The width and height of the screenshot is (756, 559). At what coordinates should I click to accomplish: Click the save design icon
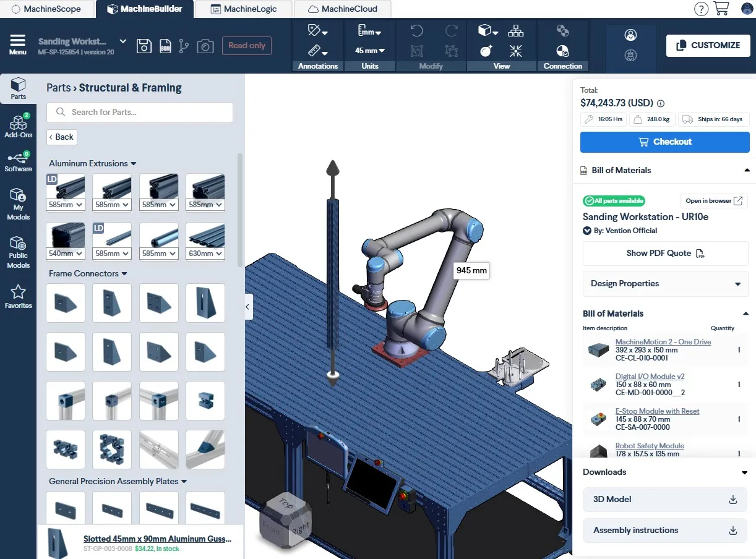144,46
